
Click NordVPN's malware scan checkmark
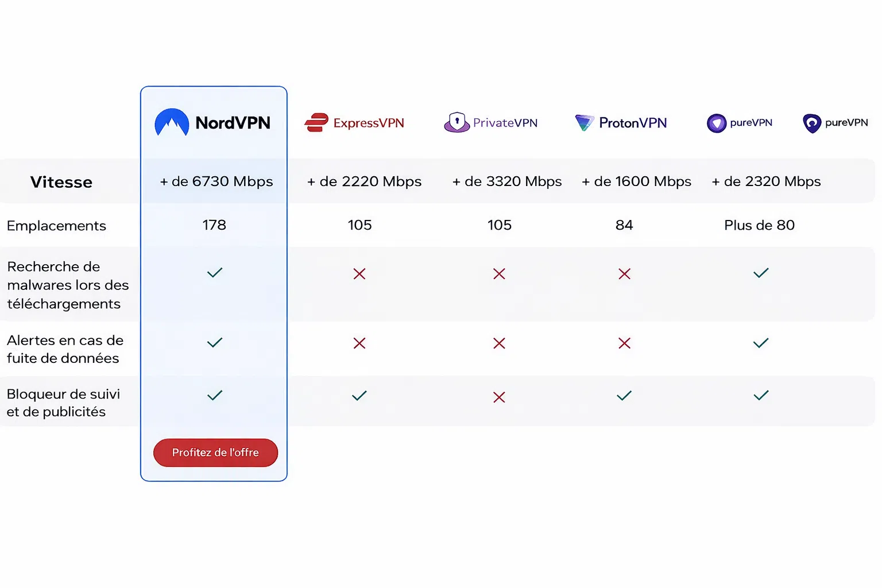214,273
